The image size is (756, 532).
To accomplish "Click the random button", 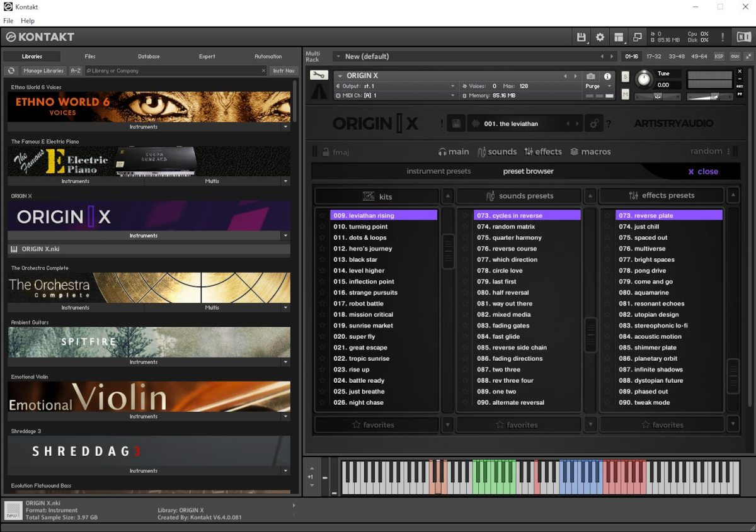I will [x=706, y=151].
